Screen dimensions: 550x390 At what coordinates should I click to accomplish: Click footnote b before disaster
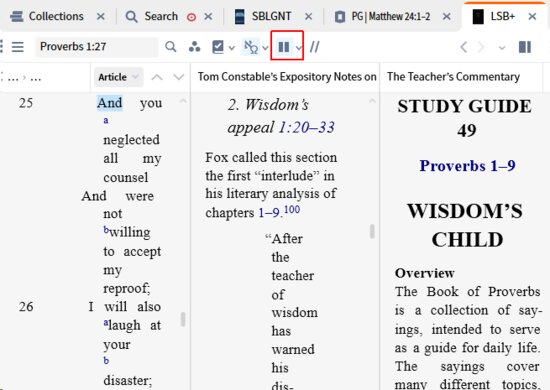coord(106,361)
